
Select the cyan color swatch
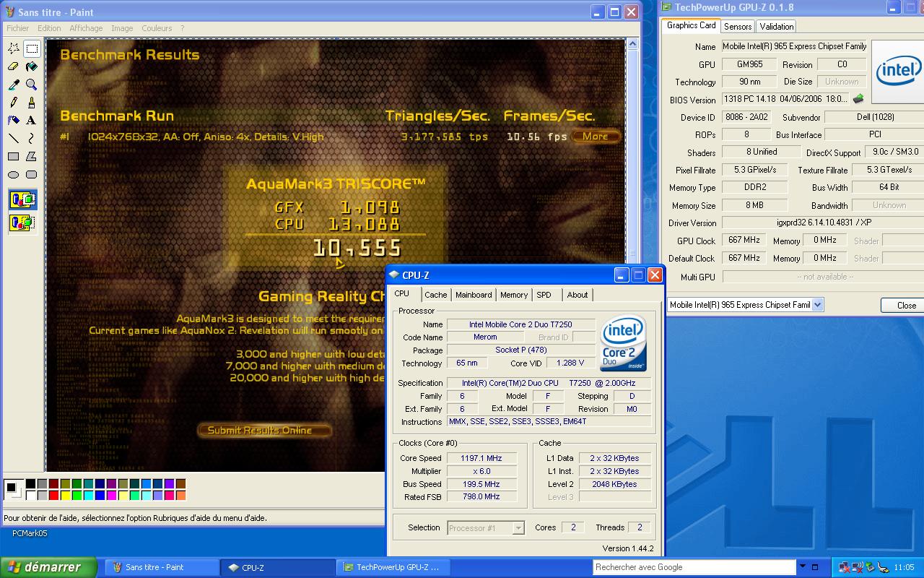point(88,495)
